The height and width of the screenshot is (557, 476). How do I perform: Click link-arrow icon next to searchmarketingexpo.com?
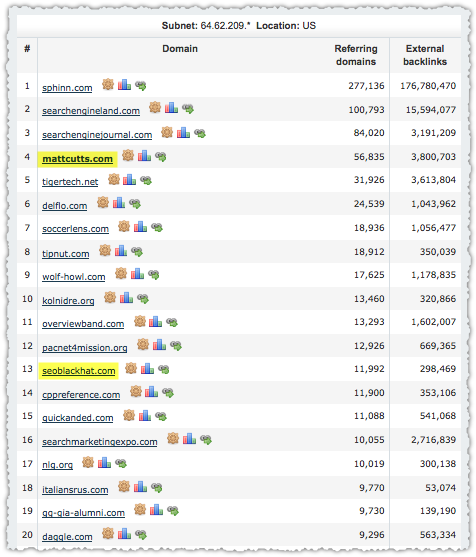pos(206,439)
